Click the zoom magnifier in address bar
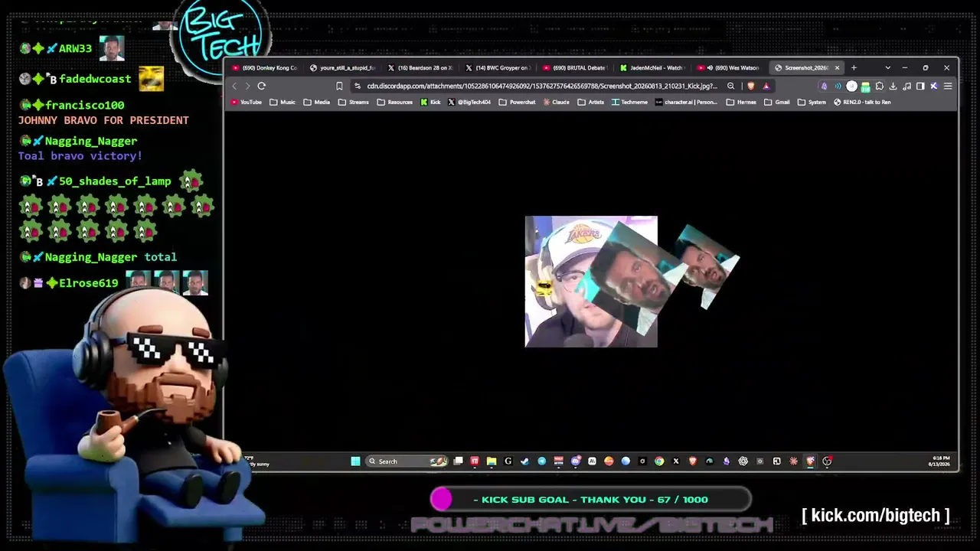The height and width of the screenshot is (551, 980). 730,86
